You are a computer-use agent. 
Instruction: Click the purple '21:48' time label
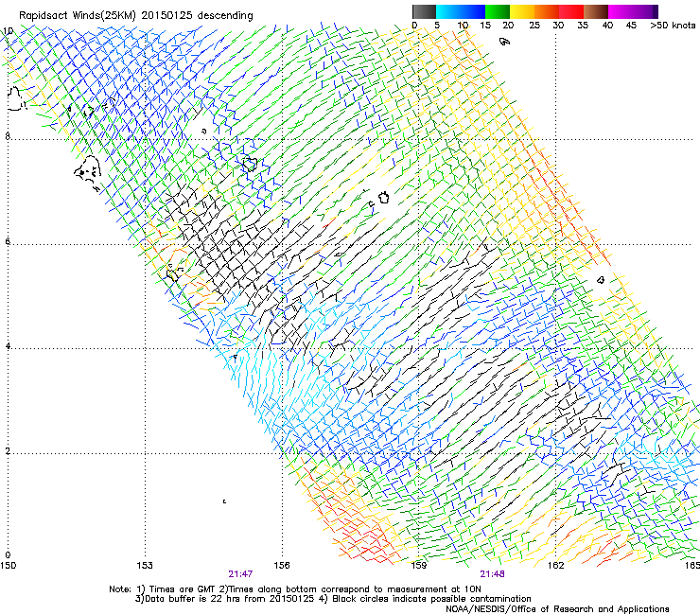(492, 574)
